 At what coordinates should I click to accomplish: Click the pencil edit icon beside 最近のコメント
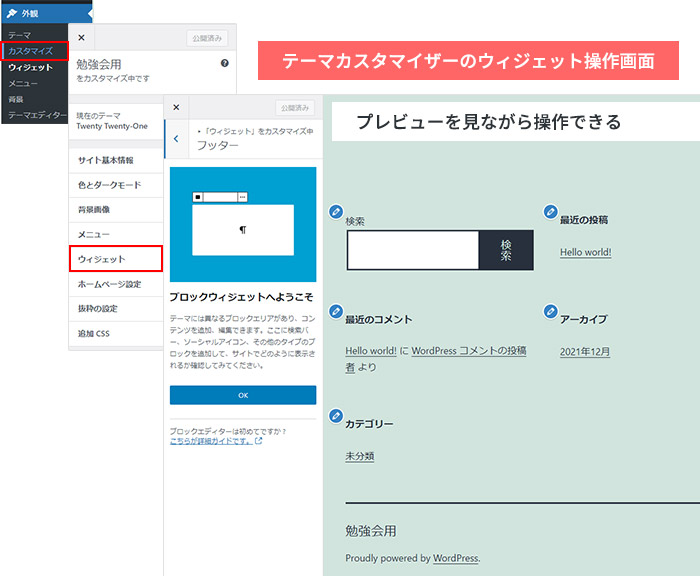tap(336, 311)
